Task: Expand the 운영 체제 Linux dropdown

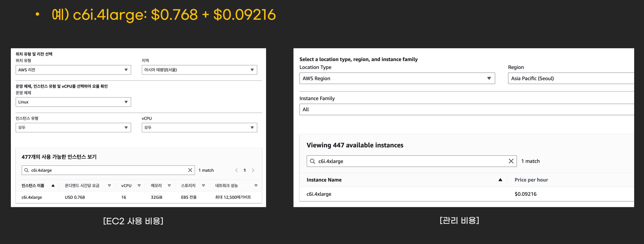Action: pos(73,102)
